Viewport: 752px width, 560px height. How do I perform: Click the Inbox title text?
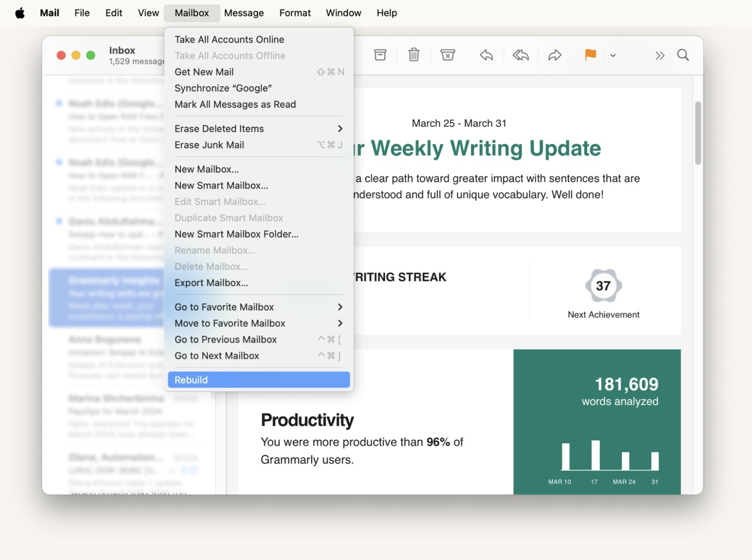point(122,50)
